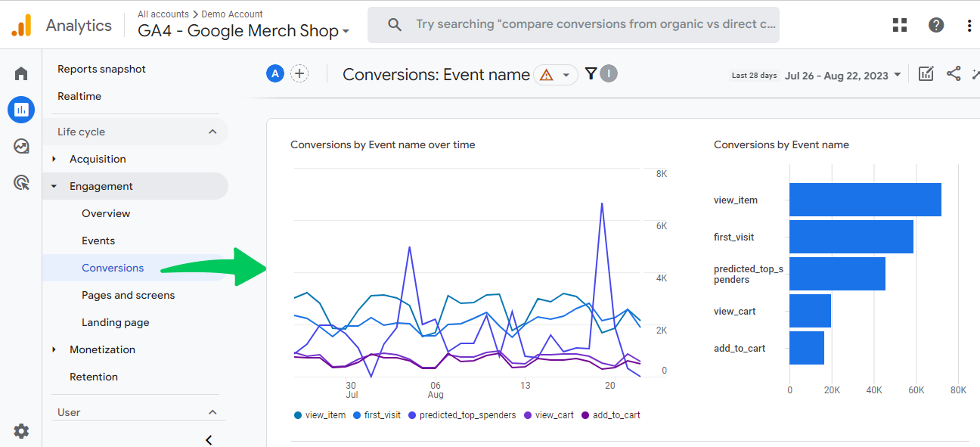This screenshot has height=447, width=980.
Task: Click the view_item bar in the chart
Action: [x=865, y=200]
